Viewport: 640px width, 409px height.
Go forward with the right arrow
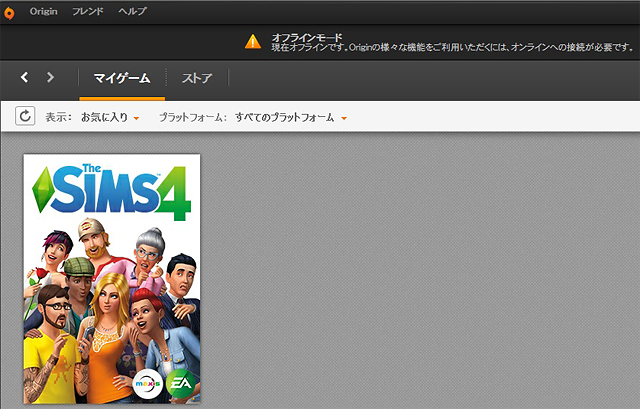point(50,77)
